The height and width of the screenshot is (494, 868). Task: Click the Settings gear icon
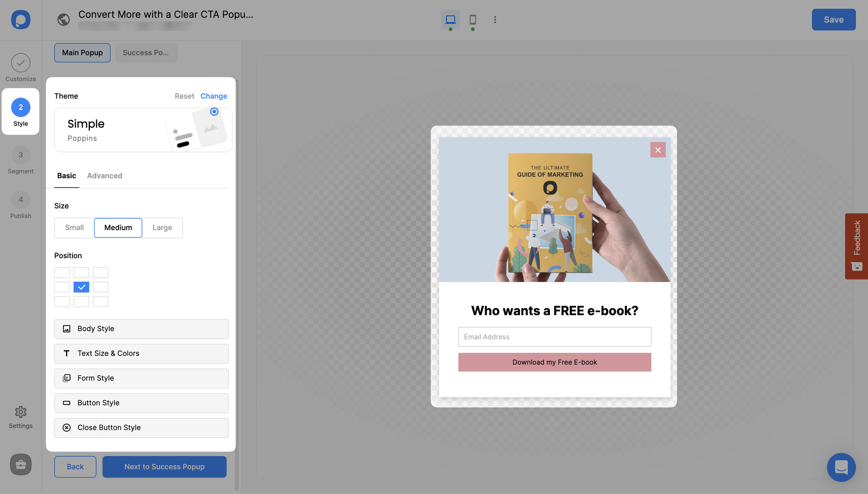(x=20, y=412)
